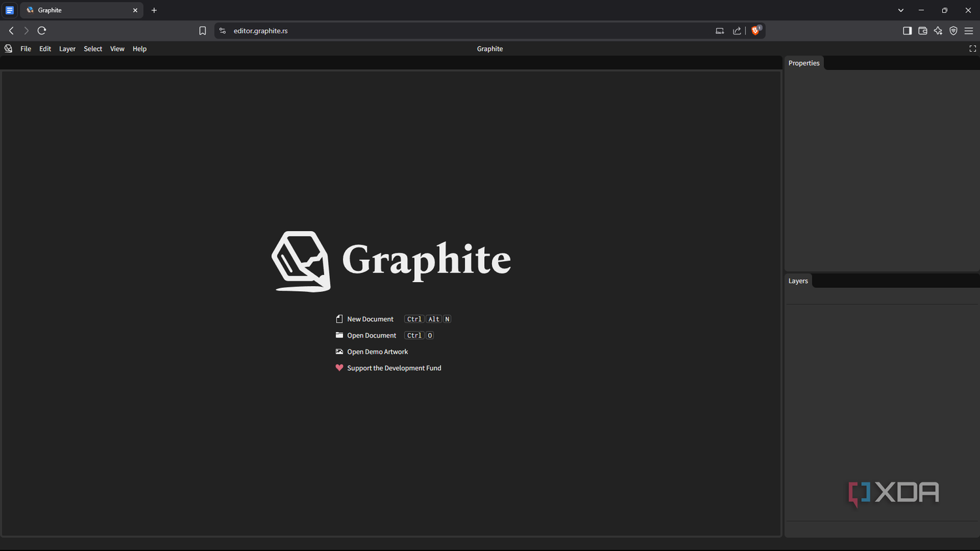Click Open Document on the welcome screen
The height and width of the screenshot is (551, 980).
click(x=372, y=336)
